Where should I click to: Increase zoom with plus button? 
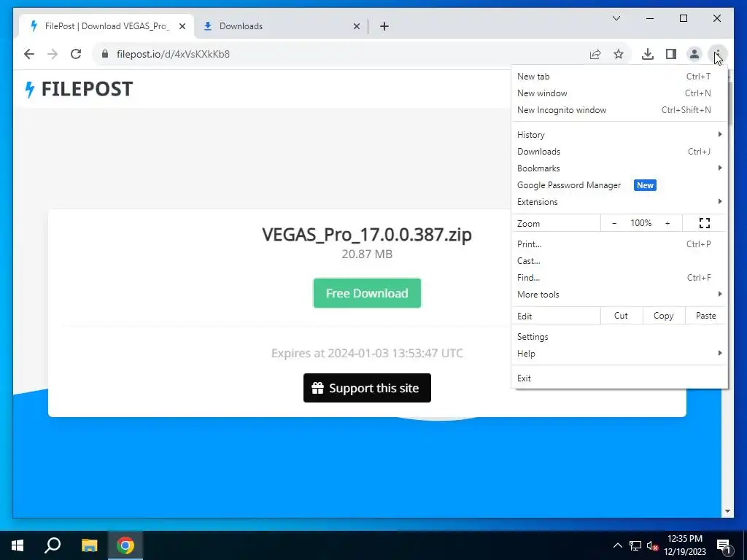(x=667, y=223)
